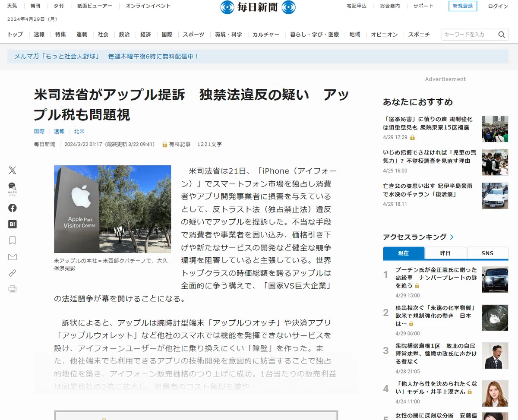Screen dimensions: 518x420
Task: Open the 地域 navigation item
Action: click(x=355, y=35)
